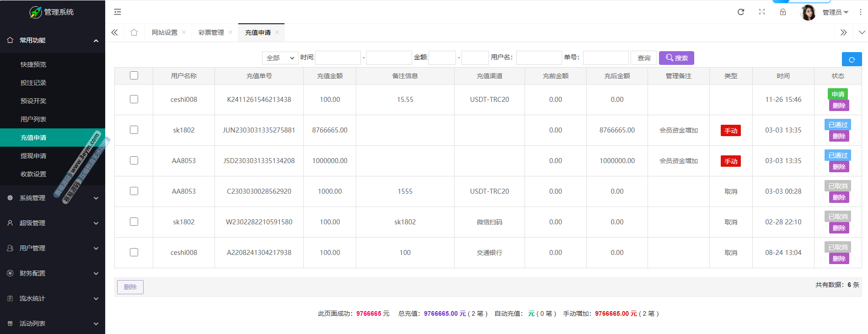Select the checkbox for K2411261546213438 row
The image size is (868, 334).
click(x=134, y=99)
